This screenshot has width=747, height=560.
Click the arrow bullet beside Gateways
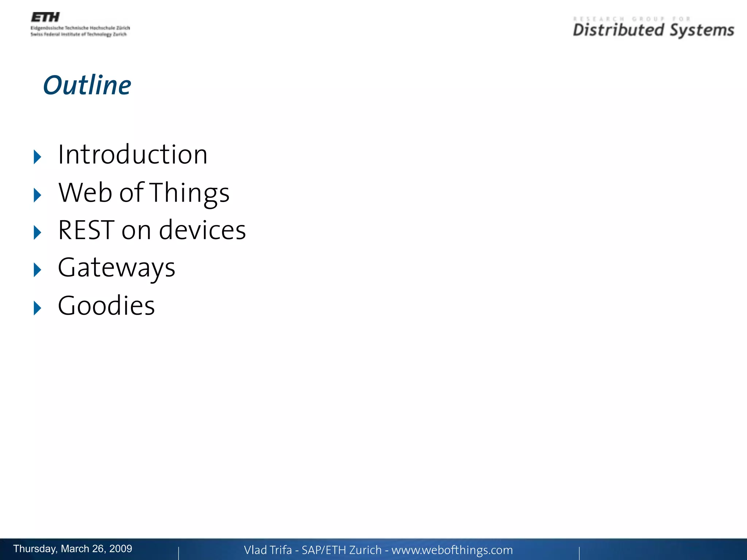pos(37,270)
